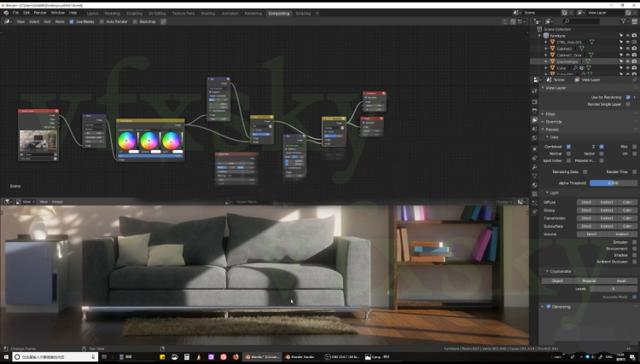Viewport: 640px width, 364px height.
Task: Open the Window menu
Action: pos(57,13)
